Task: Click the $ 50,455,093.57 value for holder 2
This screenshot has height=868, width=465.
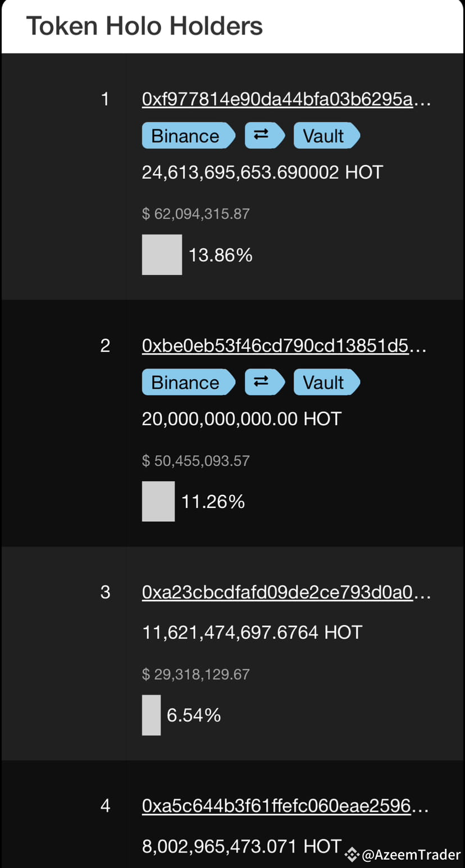Action: pos(195,461)
